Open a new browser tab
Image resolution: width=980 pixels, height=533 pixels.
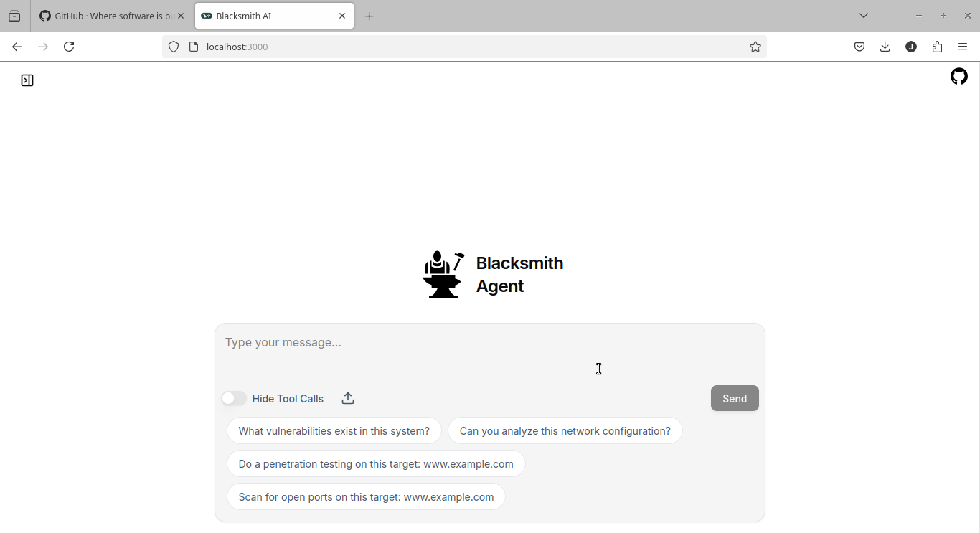coord(369,16)
